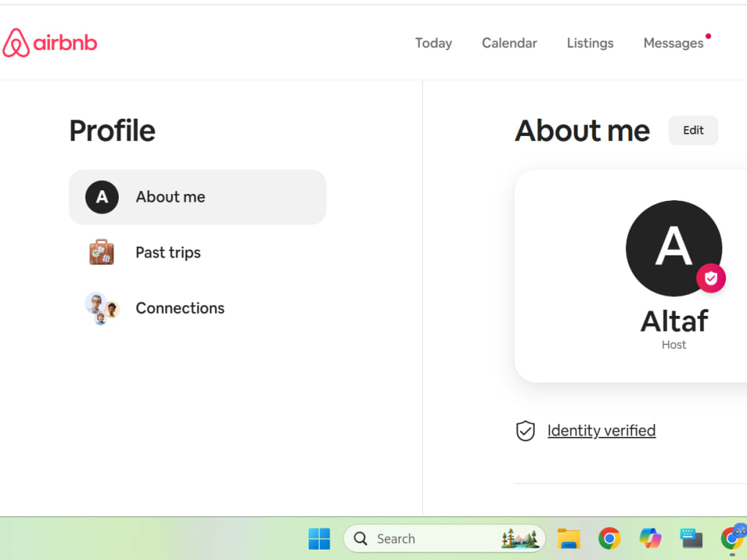This screenshot has height=560, width=747.
Task: Click the Host label under Altaf
Action: click(674, 345)
